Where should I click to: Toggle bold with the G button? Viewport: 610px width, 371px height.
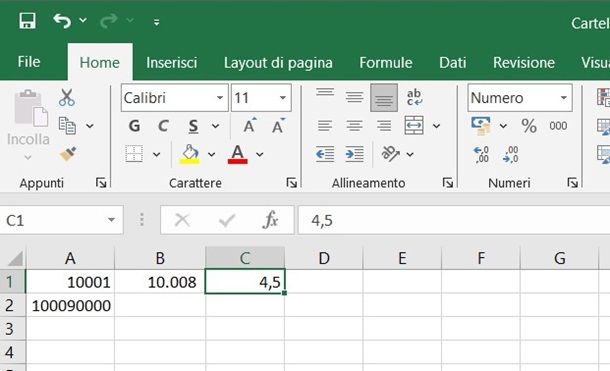coord(134,126)
